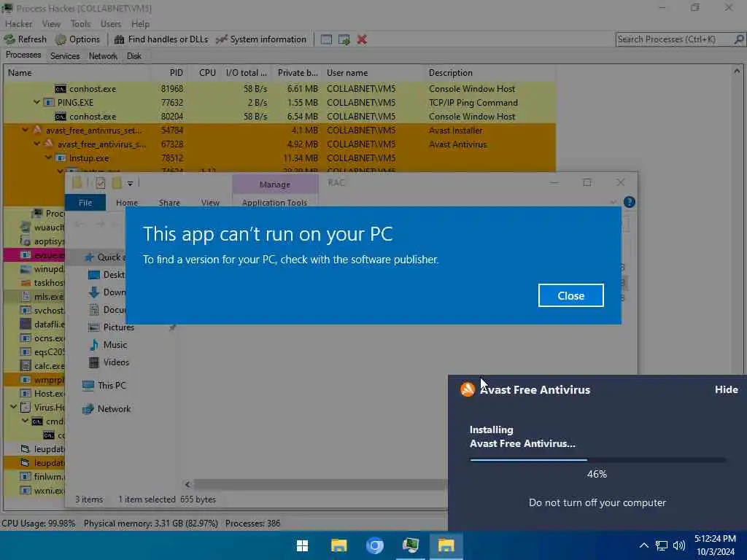Click the Properties checkmark icon in Explorer titlebar

click(101, 183)
